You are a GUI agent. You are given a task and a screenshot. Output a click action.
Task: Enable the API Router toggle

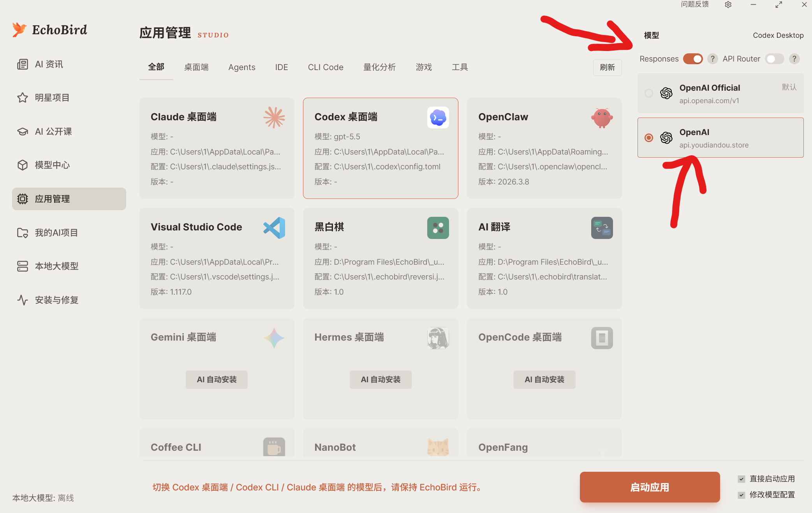[775, 59]
